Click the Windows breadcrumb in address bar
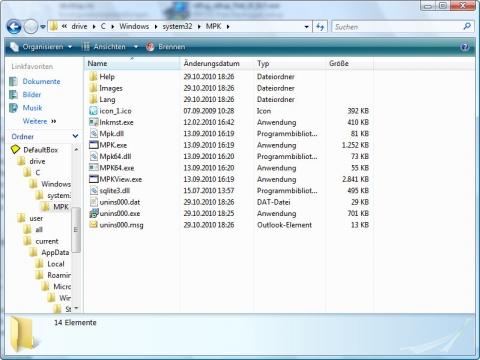 [x=134, y=26]
